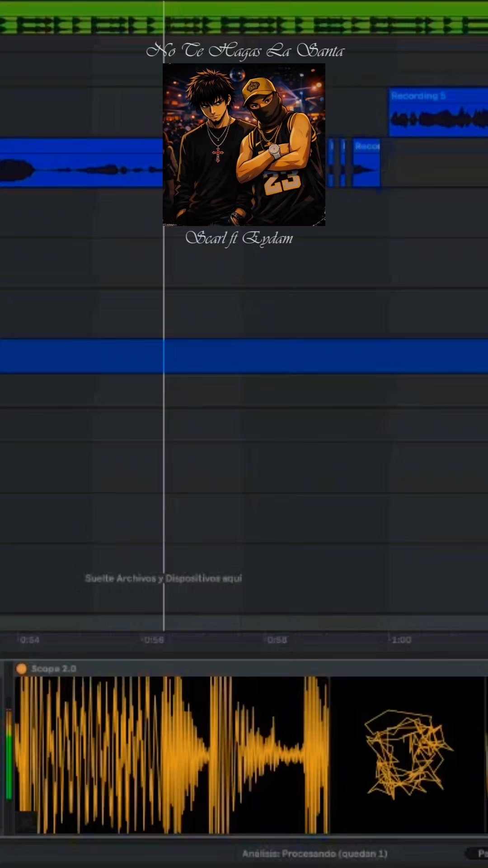Click the 'Análisis: Procesando (quedan 1)' status text
Screen dimensions: 488x868
coord(315,854)
